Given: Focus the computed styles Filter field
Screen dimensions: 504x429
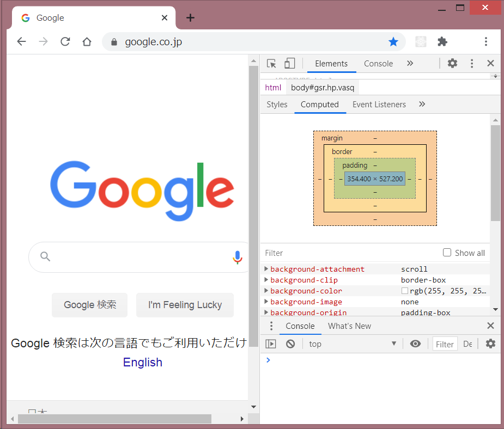Looking at the screenshot, I should click(x=350, y=253).
